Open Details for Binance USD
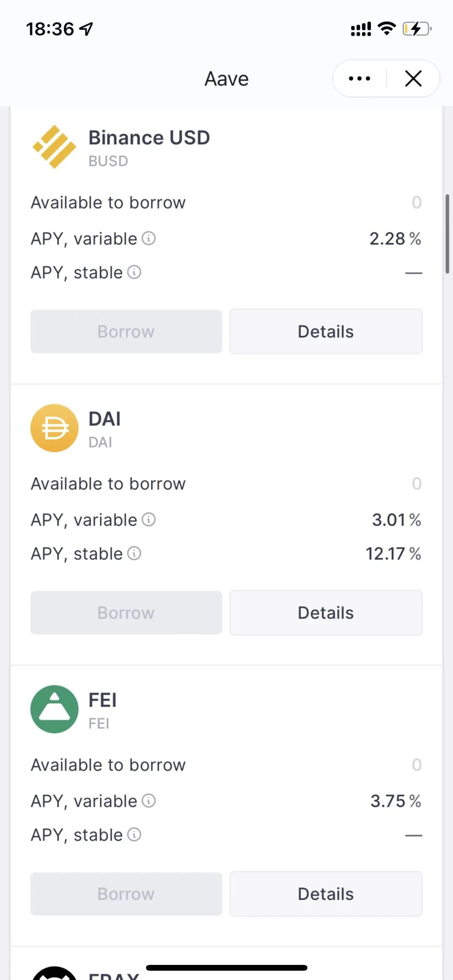The image size is (453, 980). (x=326, y=332)
